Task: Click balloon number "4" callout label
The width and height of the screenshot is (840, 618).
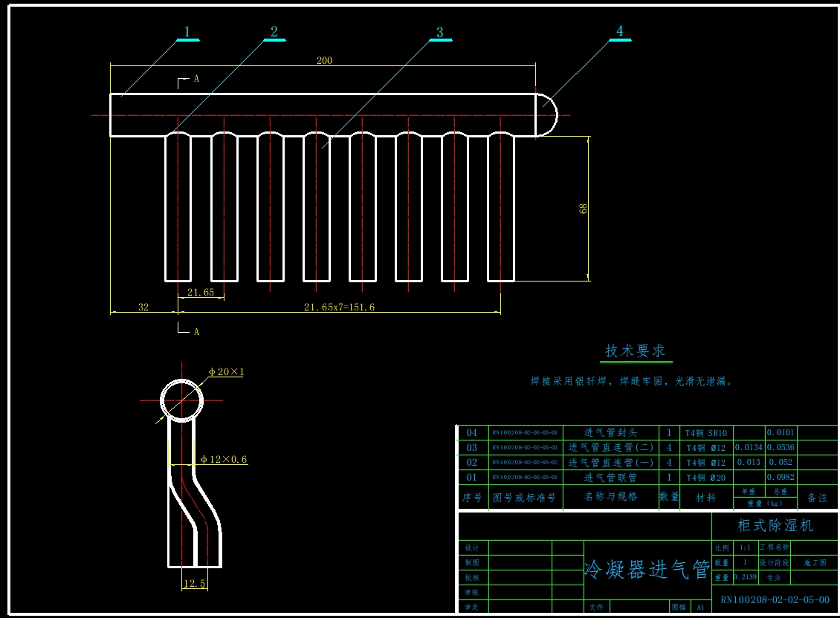Action: [620, 30]
